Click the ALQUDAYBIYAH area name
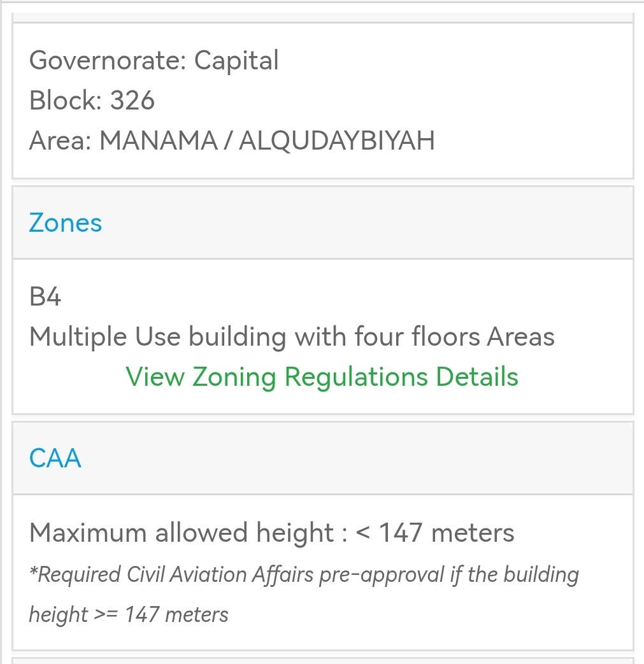Screen dimensions: 644x664 (x=336, y=140)
